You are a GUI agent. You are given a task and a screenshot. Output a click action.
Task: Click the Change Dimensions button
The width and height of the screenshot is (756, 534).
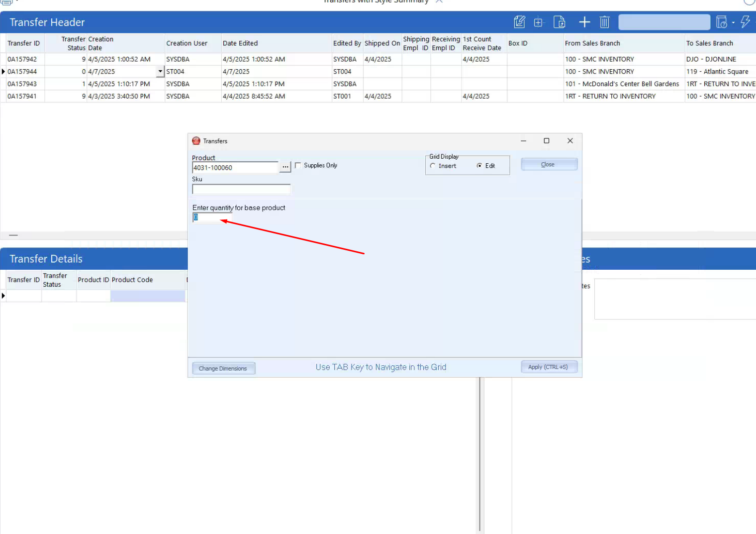coord(223,368)
